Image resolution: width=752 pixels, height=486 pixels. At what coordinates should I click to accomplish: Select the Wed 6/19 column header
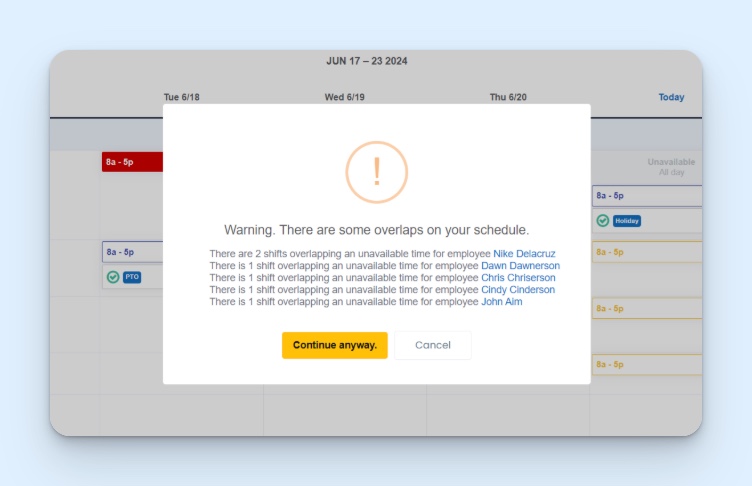344,97
